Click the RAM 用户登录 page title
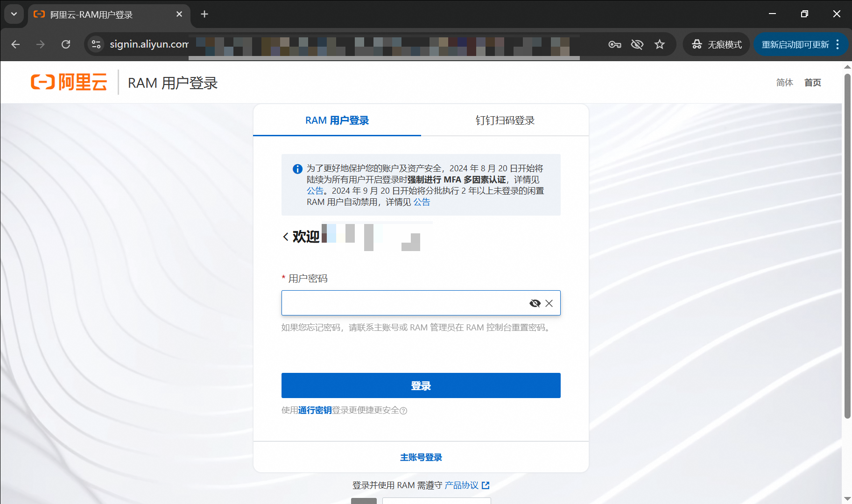Viewport: 852px width, 504px height. pyautogui.click(x=173, y=83)
